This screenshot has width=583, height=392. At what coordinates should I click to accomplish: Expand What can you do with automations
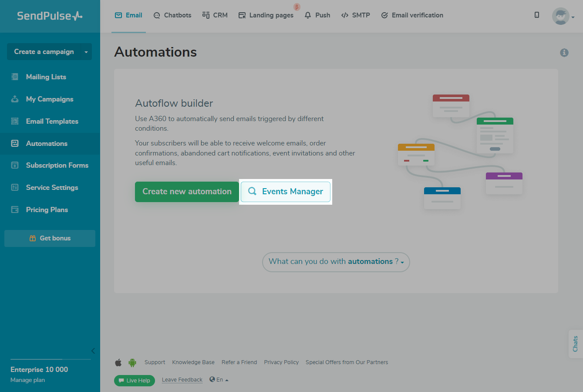coord(336,262)
